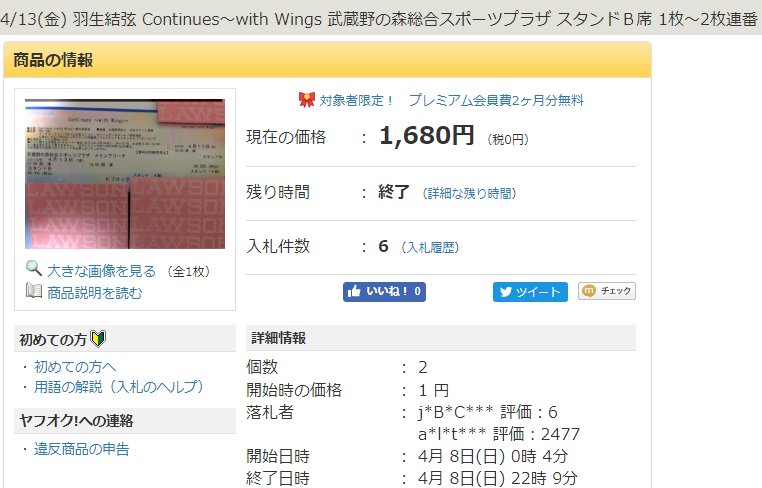Report item via 違反商品の申告 link

pyautogui.click(x=82, y=449)
